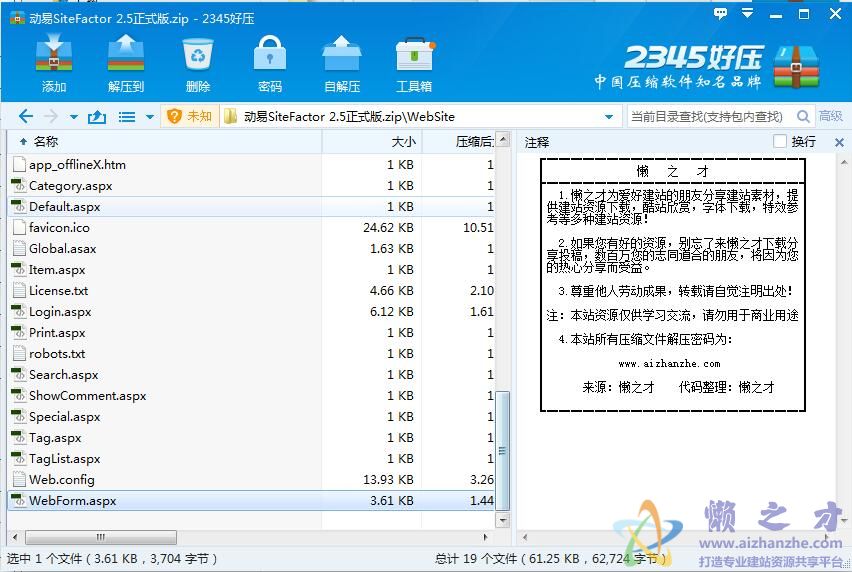Expand the view mode dropdown arrow
852x572 pixels.
pos(150,117)
